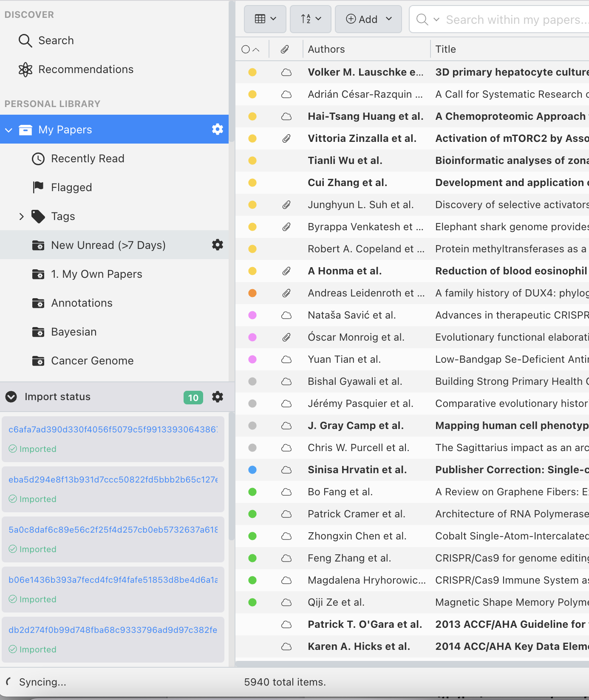
Task: Click the Import status gear icon
Action: point(217,397)
